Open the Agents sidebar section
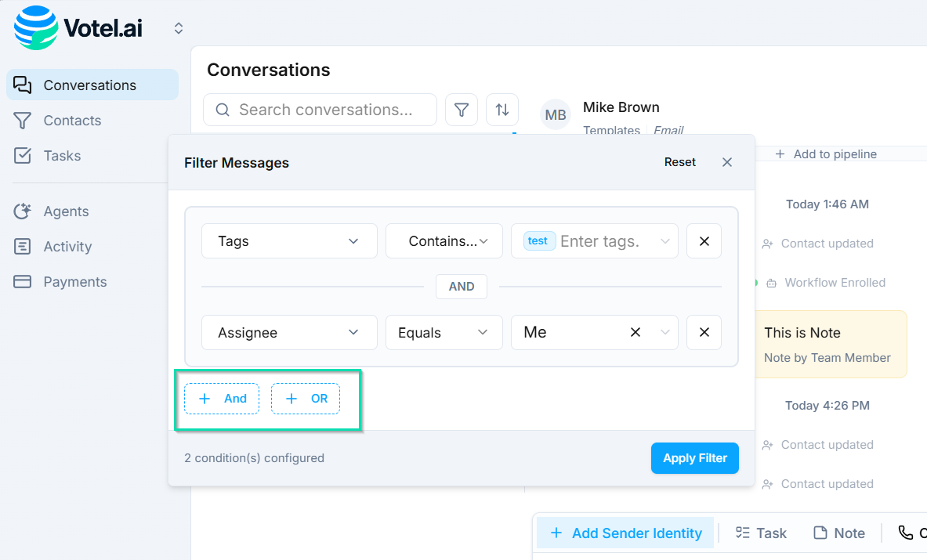Screen dimensions: 927x560 66,211
